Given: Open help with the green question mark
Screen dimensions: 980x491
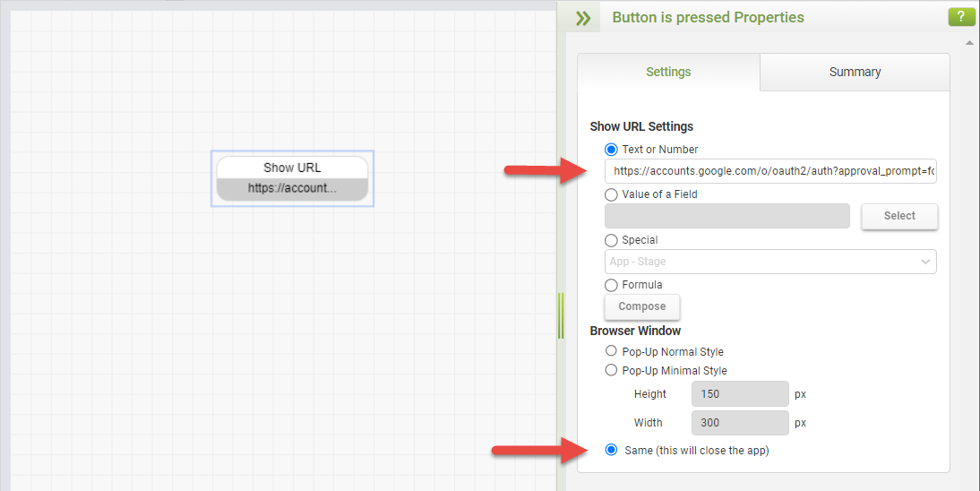Looking at the screenshot, I should pos(961,17).
